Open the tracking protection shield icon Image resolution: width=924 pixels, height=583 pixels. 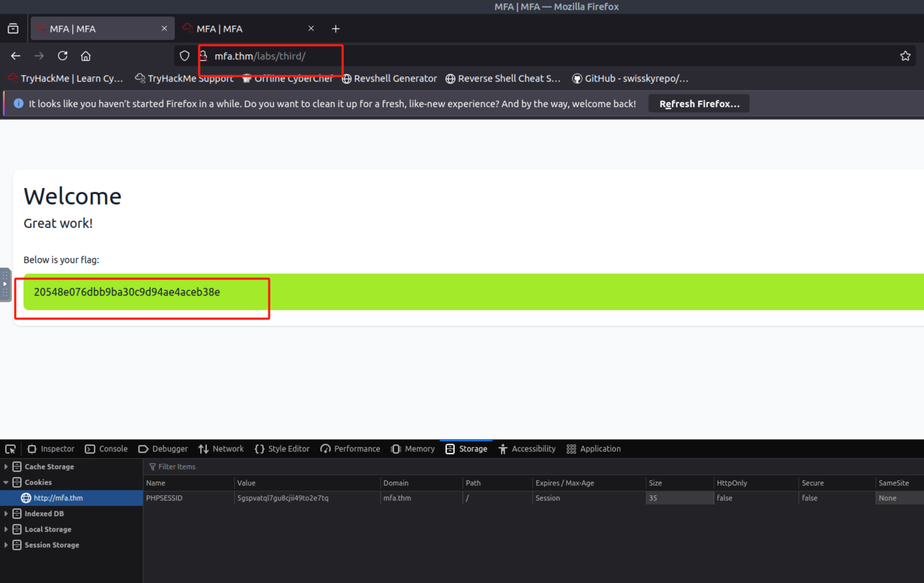pos(185,56)
